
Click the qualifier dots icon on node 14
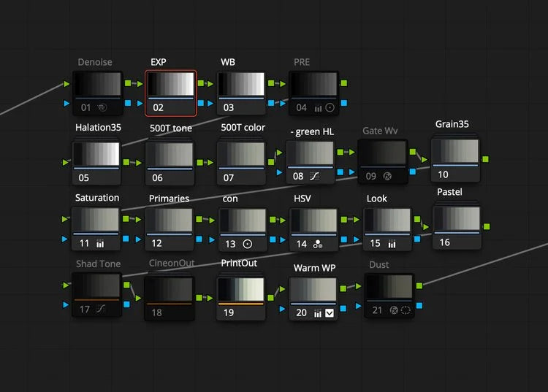coord(318,245)
